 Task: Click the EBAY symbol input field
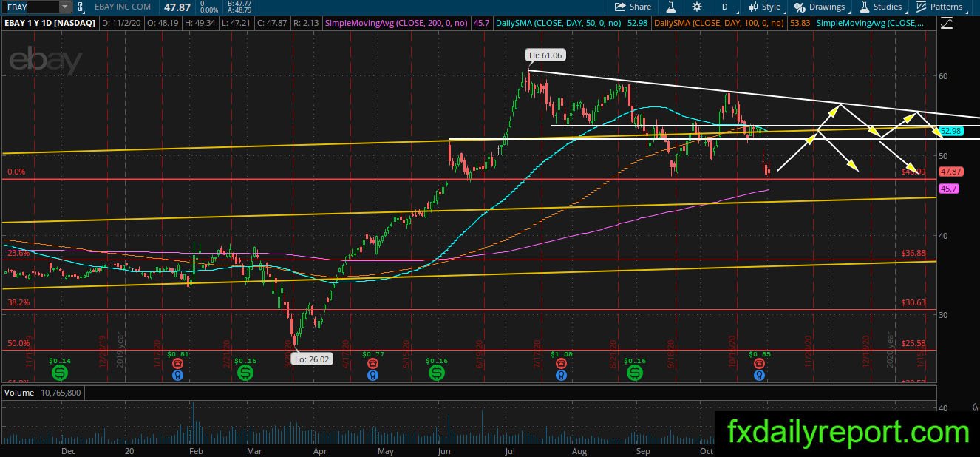tap(30, 7)
